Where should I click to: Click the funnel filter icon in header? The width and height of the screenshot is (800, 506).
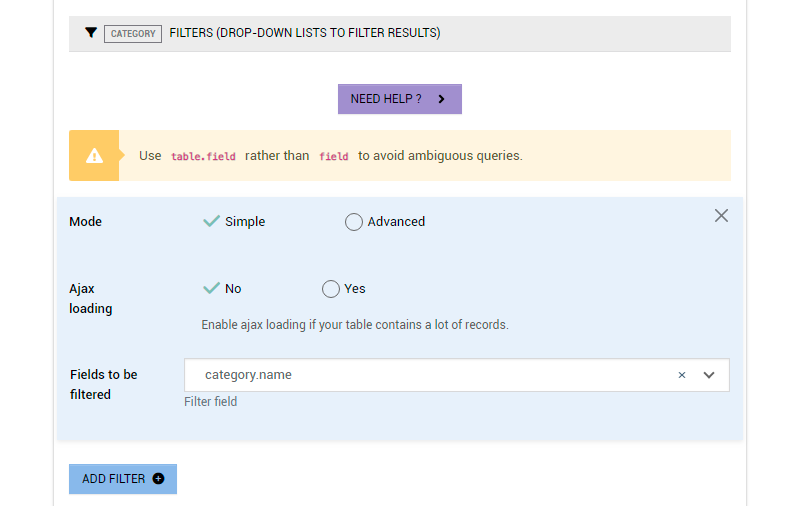click(91, 33)
